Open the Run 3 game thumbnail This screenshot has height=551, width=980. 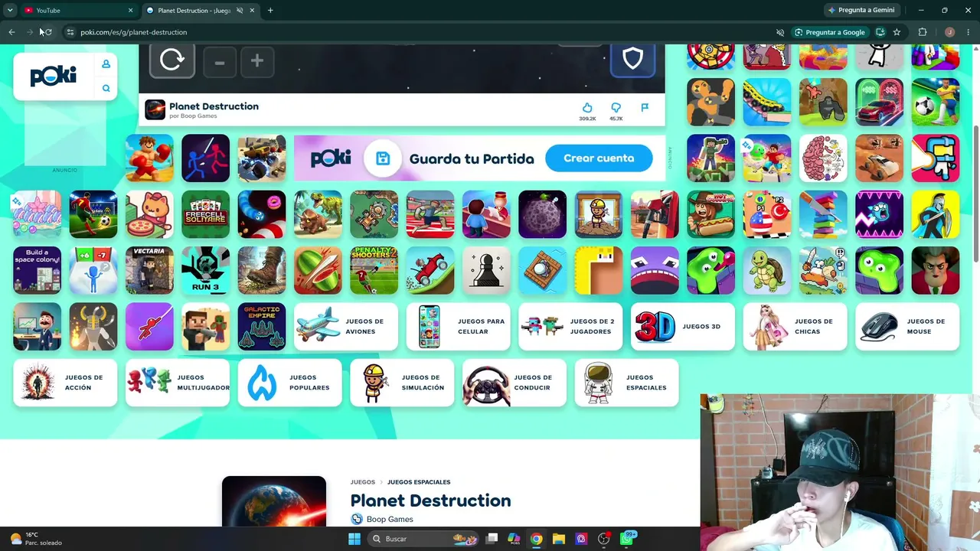point(205,270)
